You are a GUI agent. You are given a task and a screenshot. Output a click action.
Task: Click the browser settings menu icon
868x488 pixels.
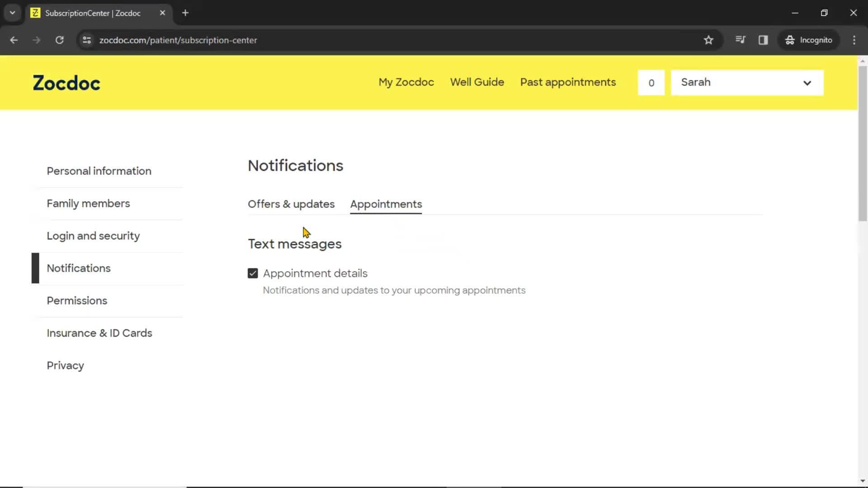coord(855,40)
